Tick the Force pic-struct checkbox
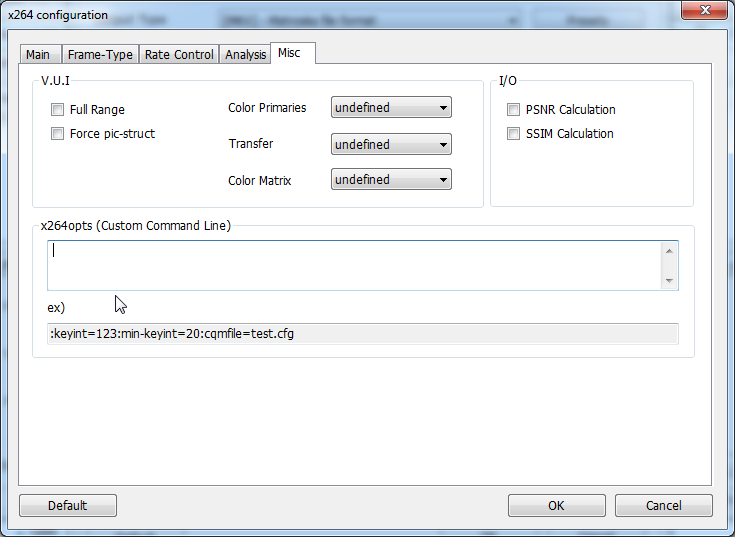 point(57,134)
